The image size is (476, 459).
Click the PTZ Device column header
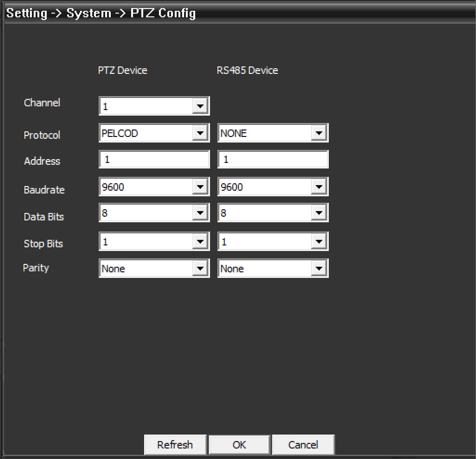(122, 70)
